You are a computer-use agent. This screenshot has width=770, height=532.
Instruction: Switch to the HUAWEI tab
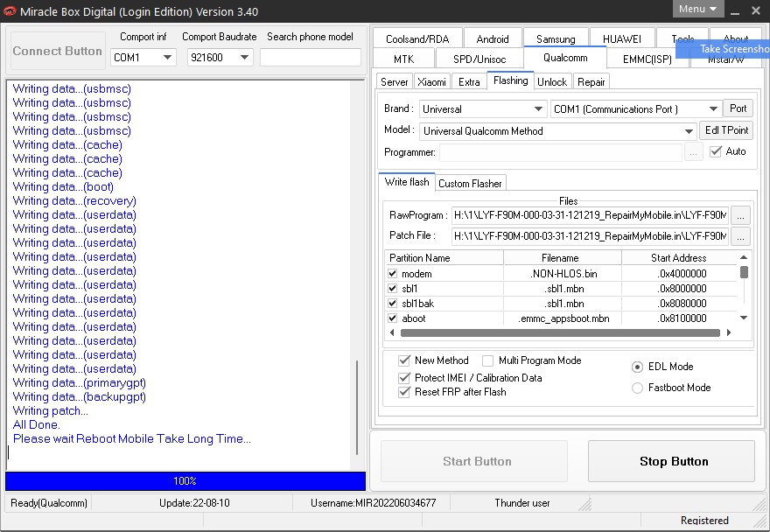622,38
